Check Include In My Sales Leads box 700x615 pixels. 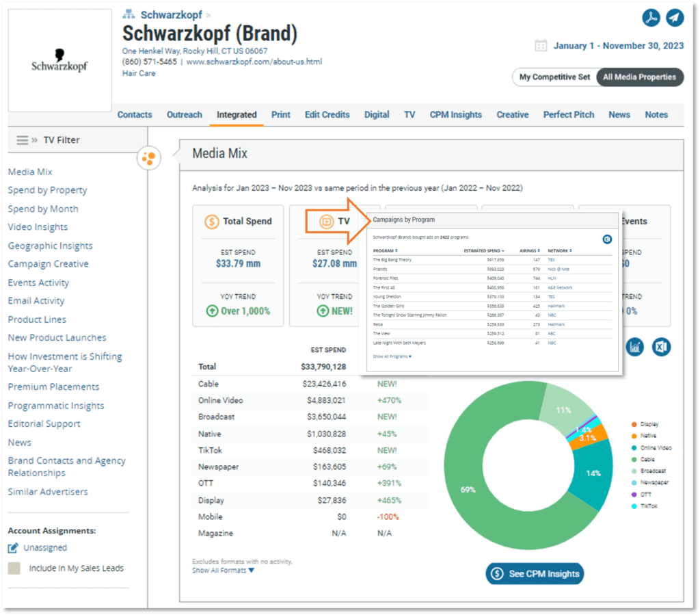pyautogui.click(x=14, y=568)
